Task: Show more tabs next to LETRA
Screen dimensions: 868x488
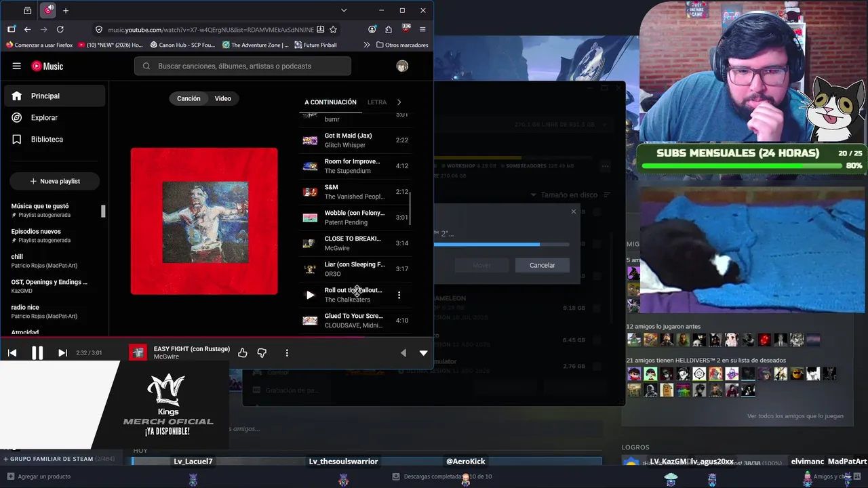Action: (399, 102)
